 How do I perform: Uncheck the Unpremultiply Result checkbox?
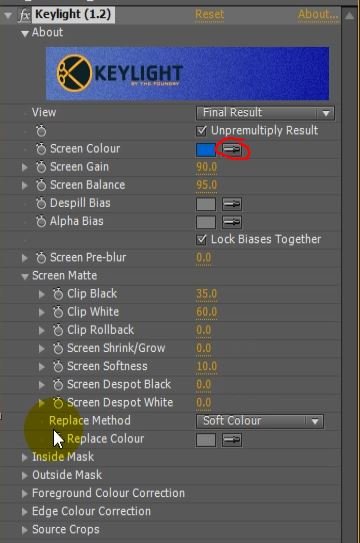201,131
